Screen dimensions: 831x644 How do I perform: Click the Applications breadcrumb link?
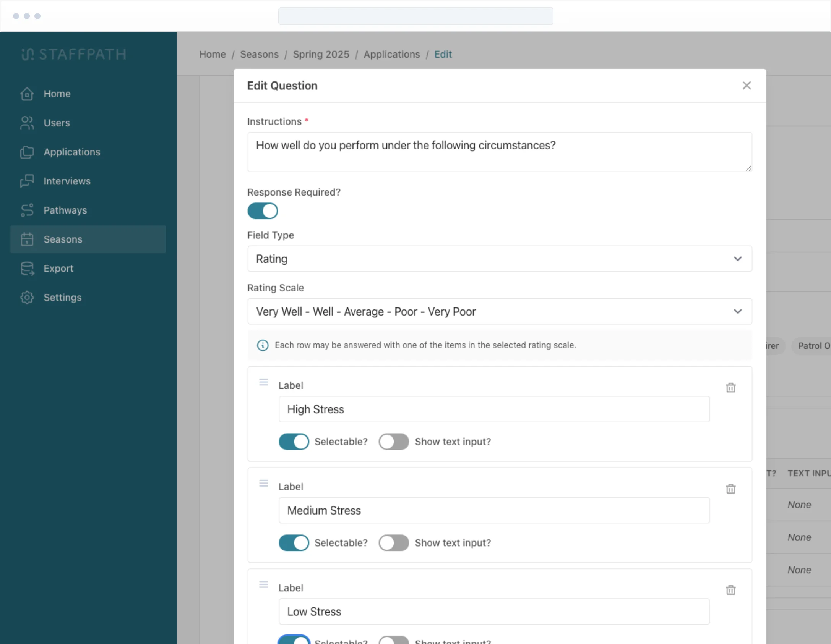(x=391, y=54)
